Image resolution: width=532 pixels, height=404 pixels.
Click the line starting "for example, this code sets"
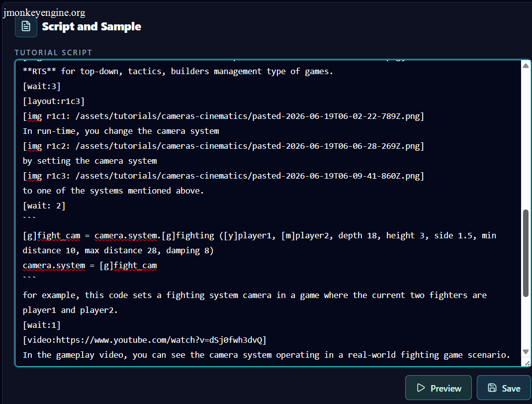coord(255,296)
